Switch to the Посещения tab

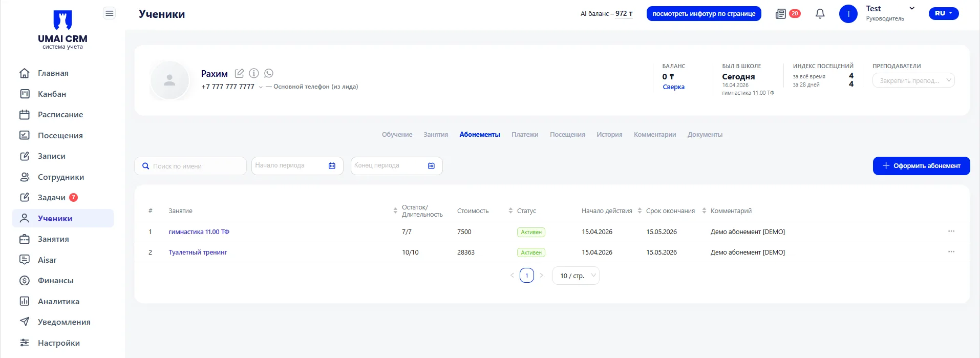click(567, 135)
